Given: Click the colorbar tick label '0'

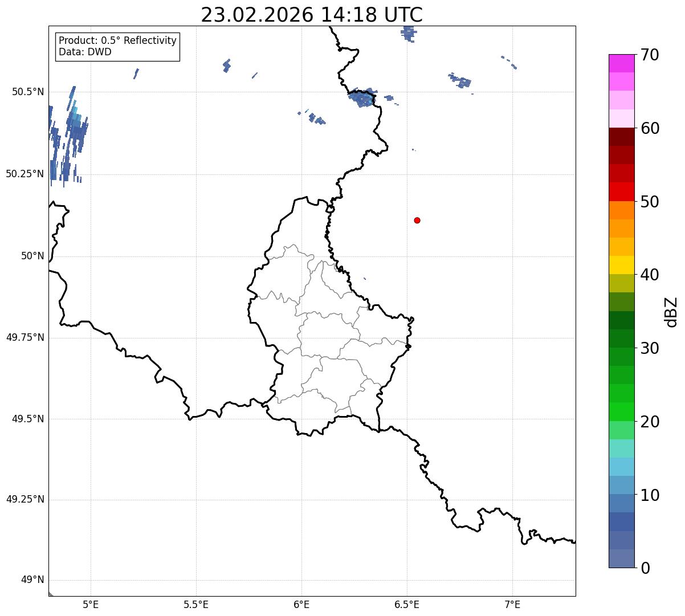Looking at the screenshot, I should click(645, 568).
